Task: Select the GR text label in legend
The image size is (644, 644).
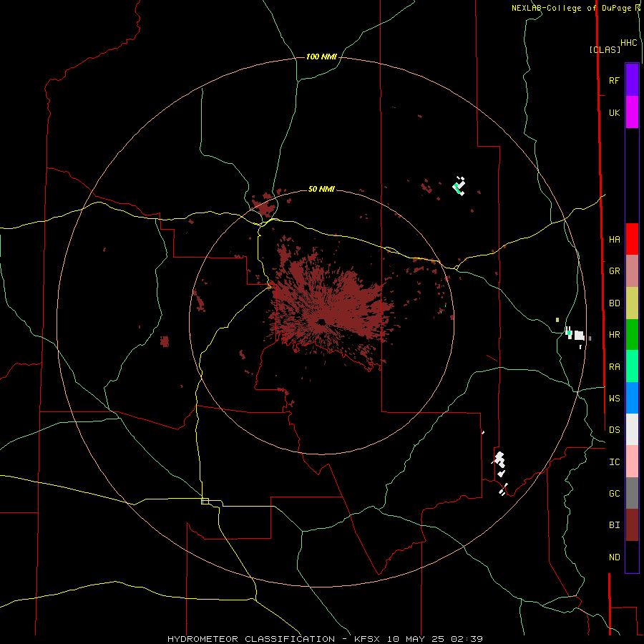Action: [614, 271]
